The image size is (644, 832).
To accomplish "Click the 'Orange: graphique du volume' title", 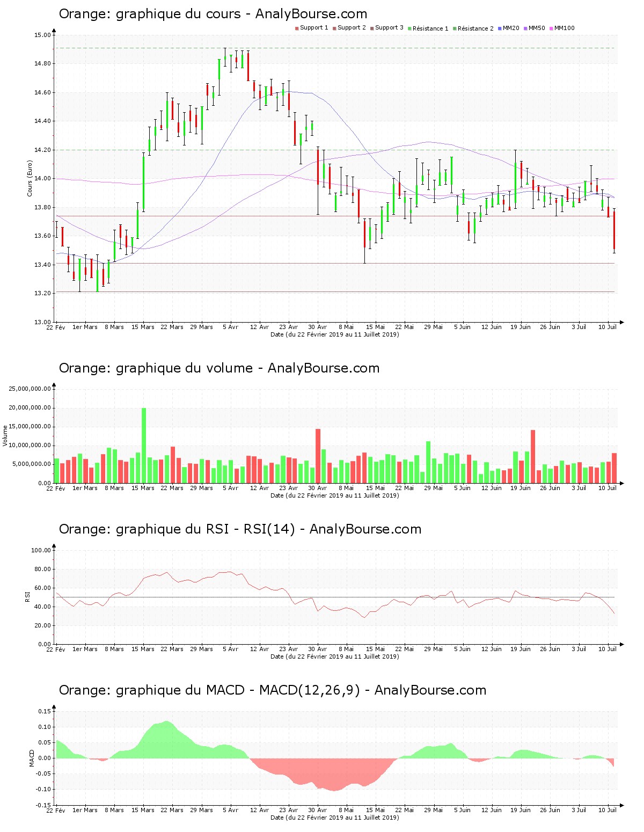I will pos(219,368).
